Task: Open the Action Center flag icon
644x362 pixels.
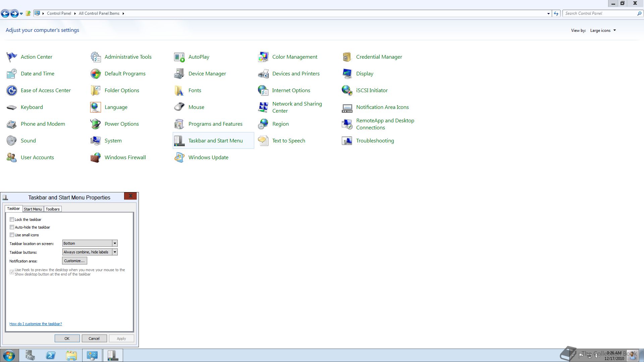Action: (12, 57)
